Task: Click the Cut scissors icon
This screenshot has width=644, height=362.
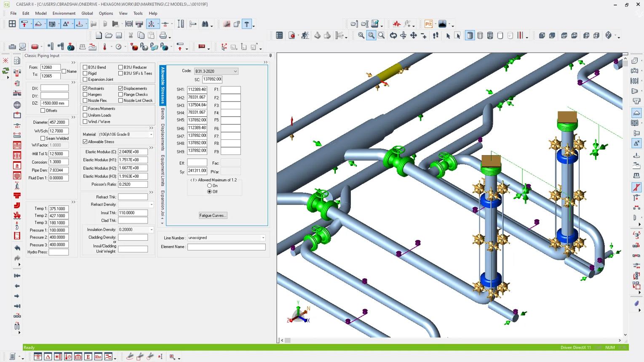Action: [131, 36]
